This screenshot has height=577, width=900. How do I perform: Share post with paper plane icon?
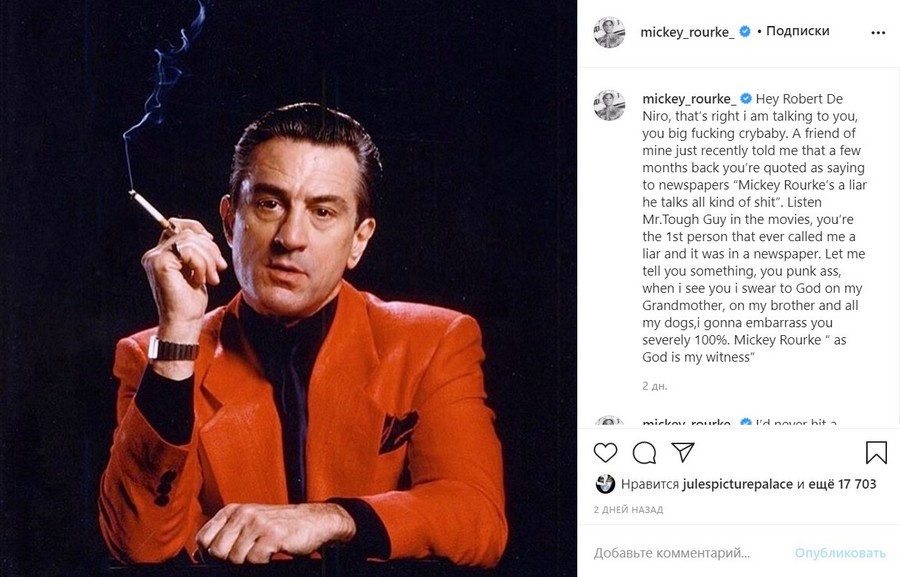[x=683, y=452]
